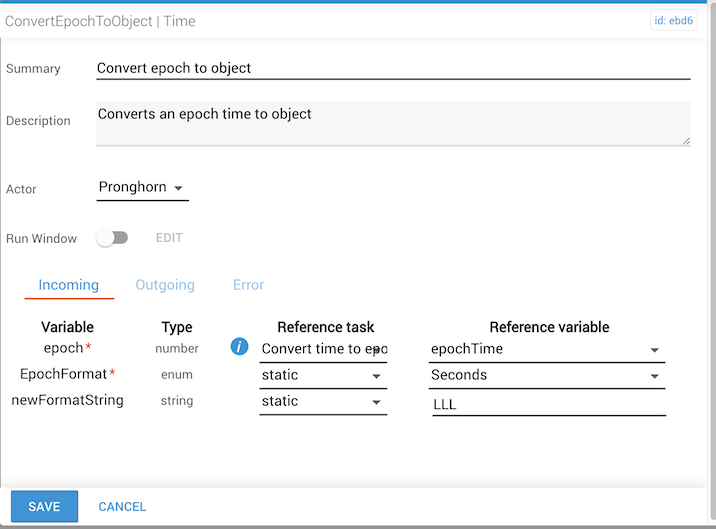Switch to the Incoming tab

pos(69,285)
